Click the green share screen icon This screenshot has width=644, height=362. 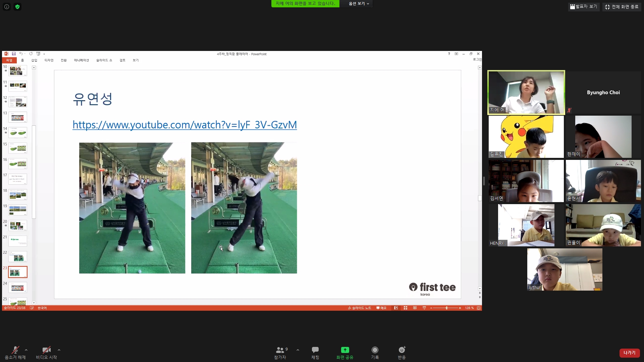click(x=345, y=350)
